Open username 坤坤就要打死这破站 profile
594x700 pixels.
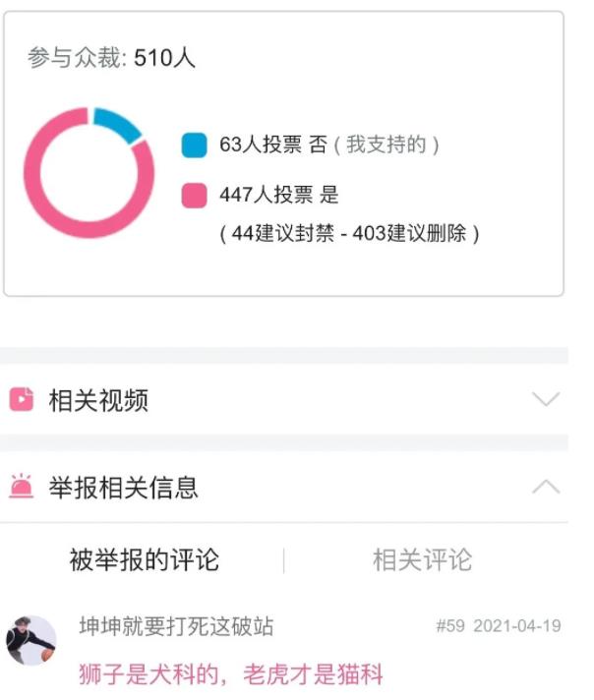coord(176,626)
